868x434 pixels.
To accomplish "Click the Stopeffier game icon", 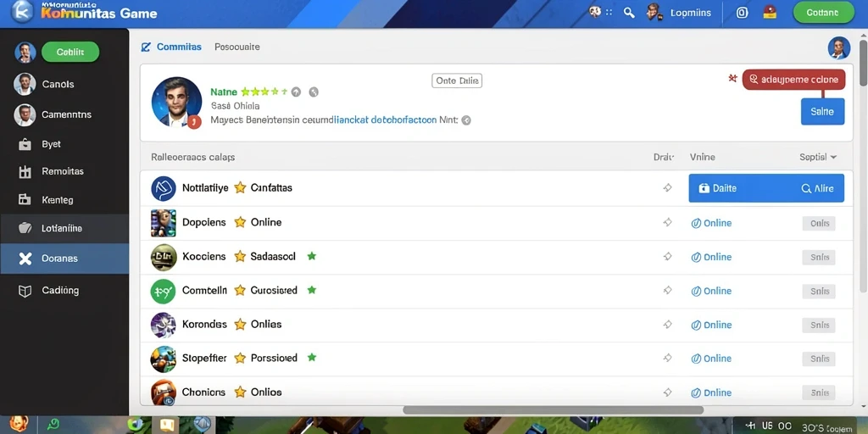I will (164, 359).
